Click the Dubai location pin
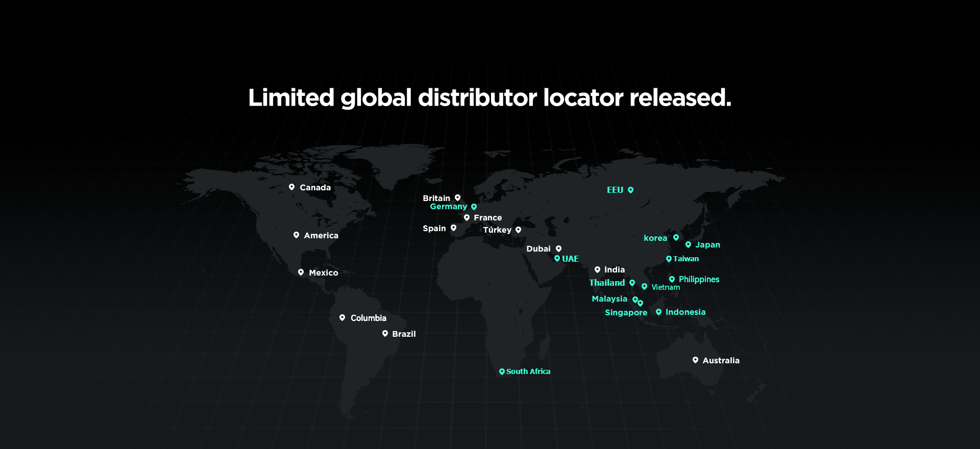The height and width of the screenshot is (449, 980). pos(558,249)
